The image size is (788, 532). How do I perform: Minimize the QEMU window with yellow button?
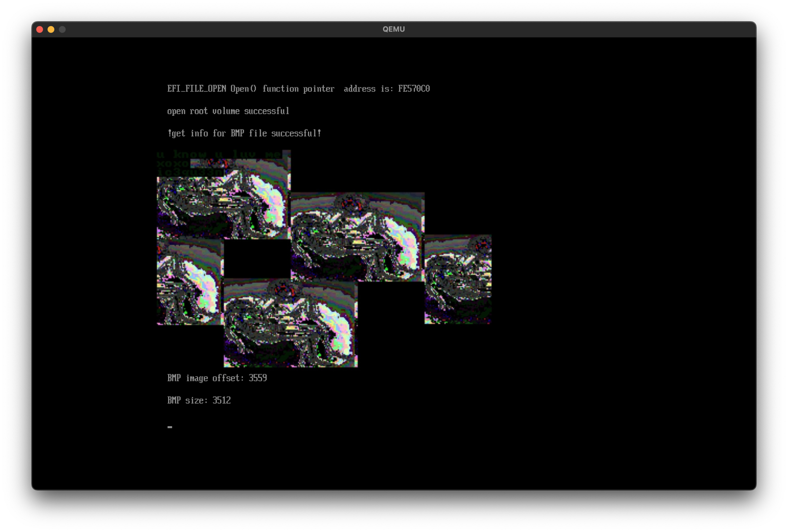[x=51, y=30]
